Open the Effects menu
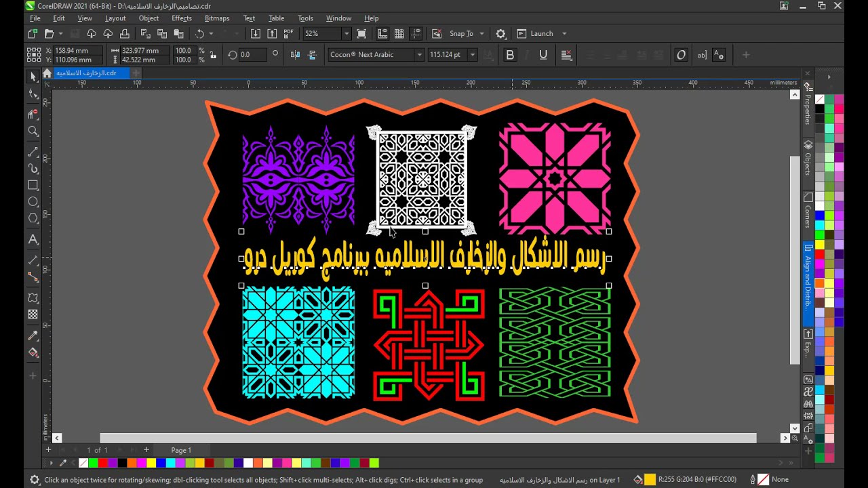 pos(182,18)
